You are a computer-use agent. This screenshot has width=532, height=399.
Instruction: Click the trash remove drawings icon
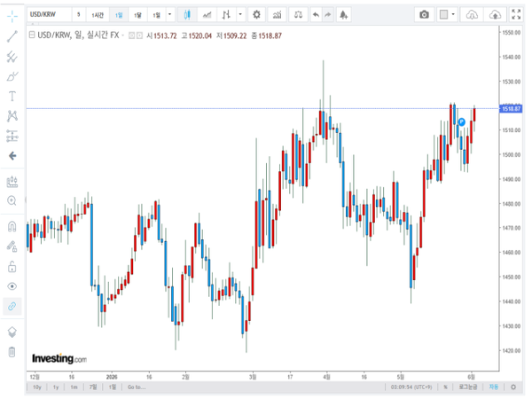click(x=12, y=352)
